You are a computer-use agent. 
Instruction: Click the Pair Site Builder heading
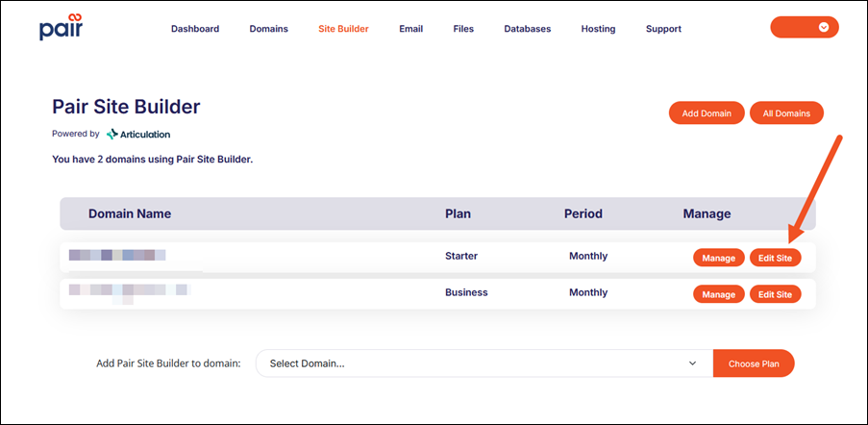point(126,107)
